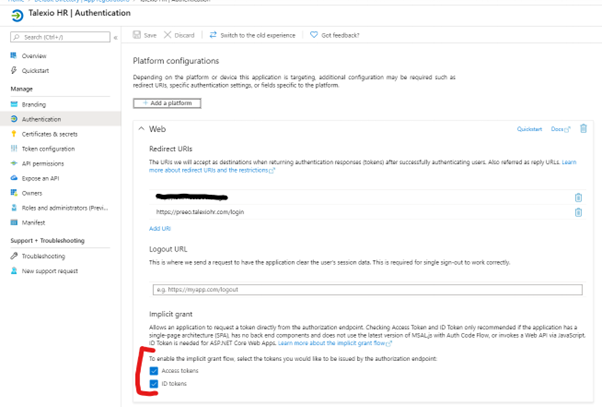Open the Web section Quickstart link
Screen dimensions: 602x407
[x=529, y=129]
